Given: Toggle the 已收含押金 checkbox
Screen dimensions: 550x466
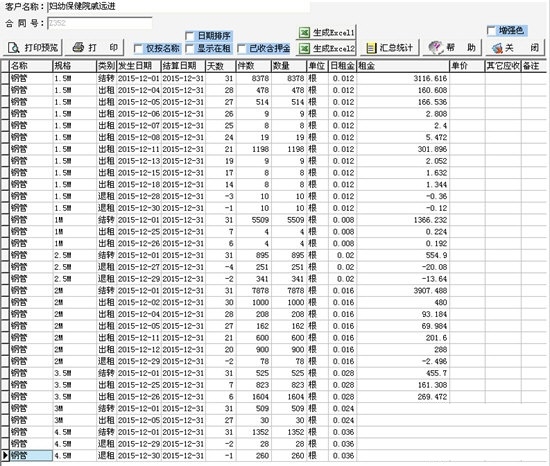Looking at the screenshot, I should click(241, 49).
